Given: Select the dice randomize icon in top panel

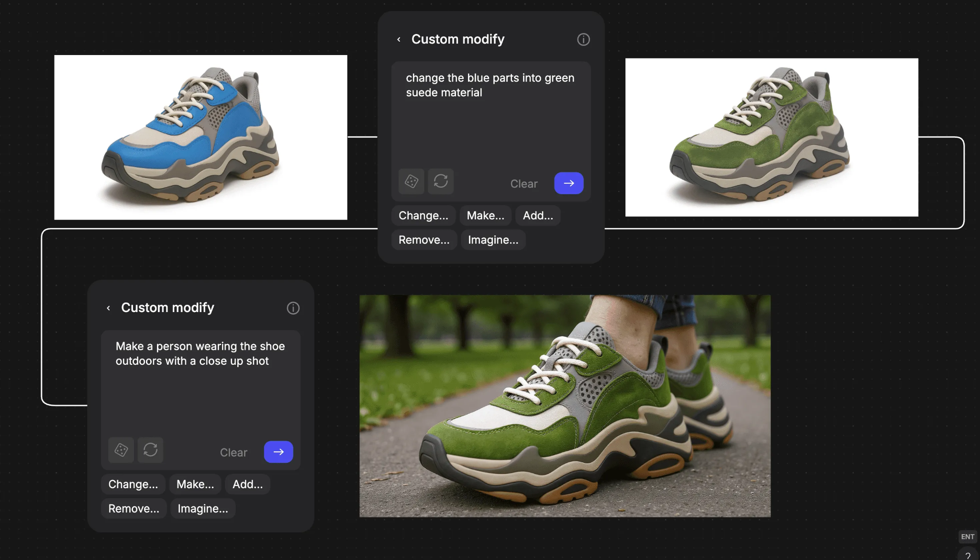Looking at the screenshot, I should pos(411,182).
